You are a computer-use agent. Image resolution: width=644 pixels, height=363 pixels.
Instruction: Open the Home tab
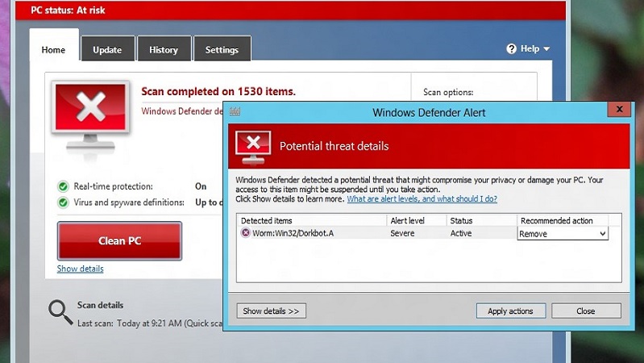pos(54,45)
